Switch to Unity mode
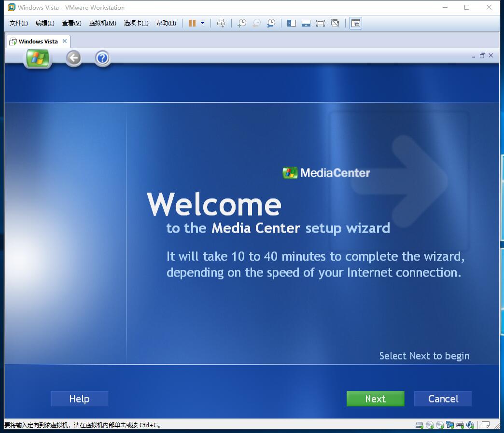The width and height of the screenshot is (504, 433). coord(335,23)
